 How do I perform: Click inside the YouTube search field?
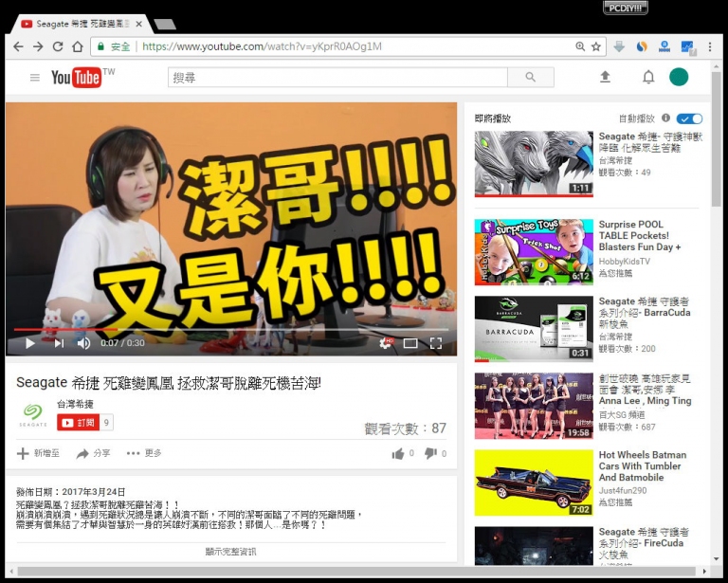tap(338, 78)
